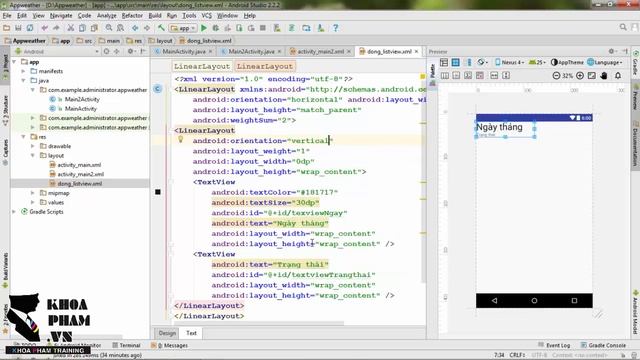640x360 pixels.
Task: Click the zoom to fit preview icon
Action: click(592, 76)
